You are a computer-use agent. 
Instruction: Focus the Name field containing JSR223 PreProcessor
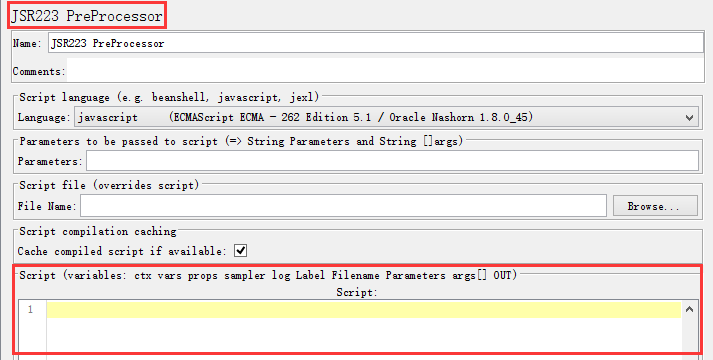[376, 43]
